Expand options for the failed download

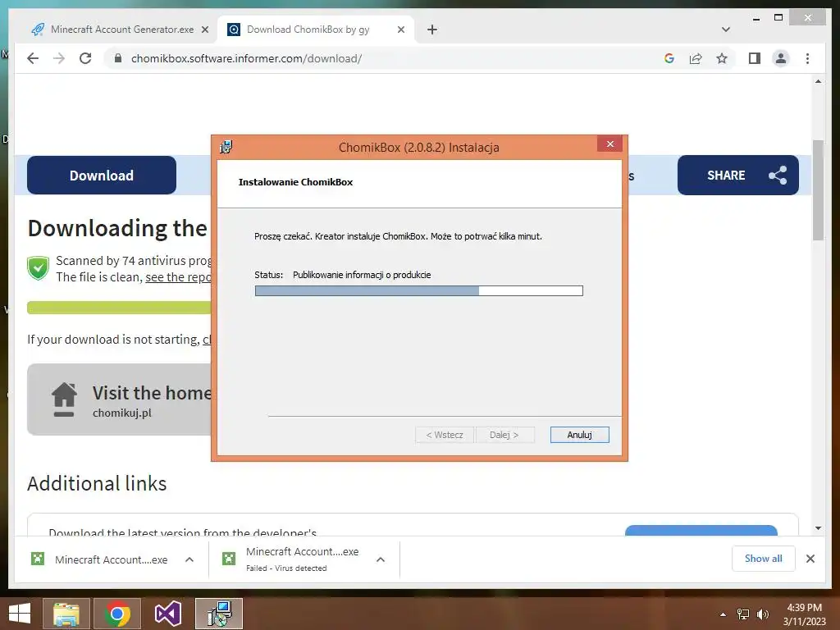(x=381, y=559)
